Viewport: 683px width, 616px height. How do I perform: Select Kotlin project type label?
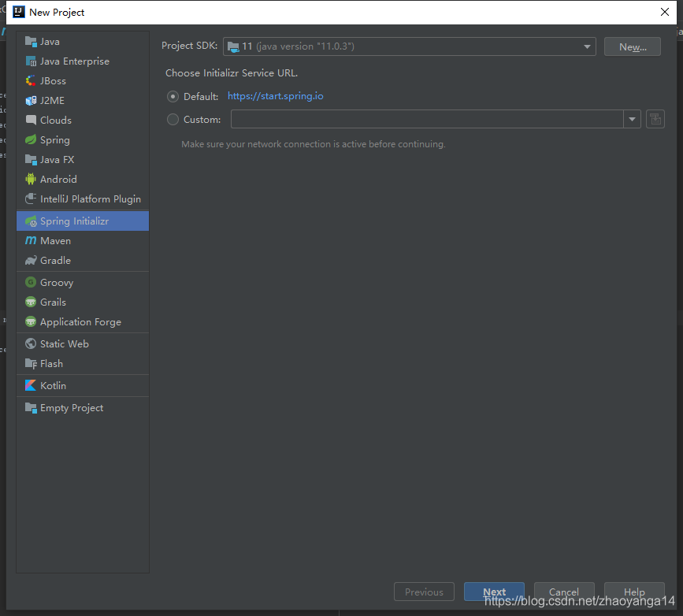pos(53,386)
